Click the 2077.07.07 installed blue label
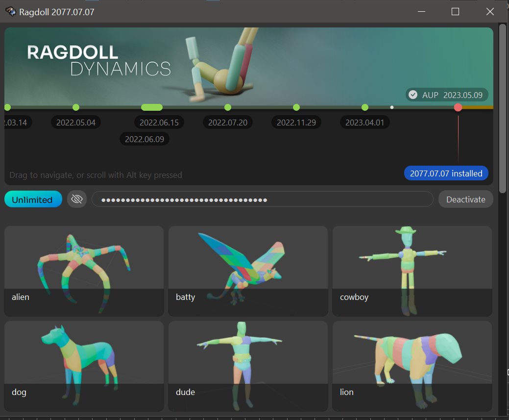Image resolution: width=509 pixels, height=420 pixels. [x=446, y=173]
